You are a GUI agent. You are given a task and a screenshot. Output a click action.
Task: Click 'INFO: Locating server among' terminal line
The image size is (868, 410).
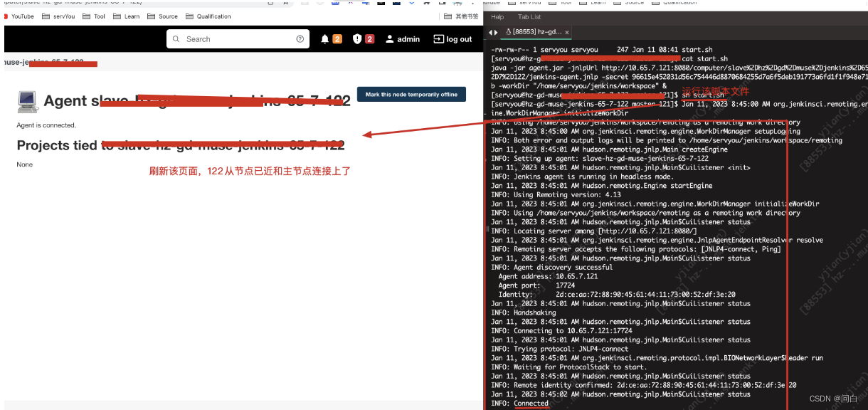pos(594,231)
